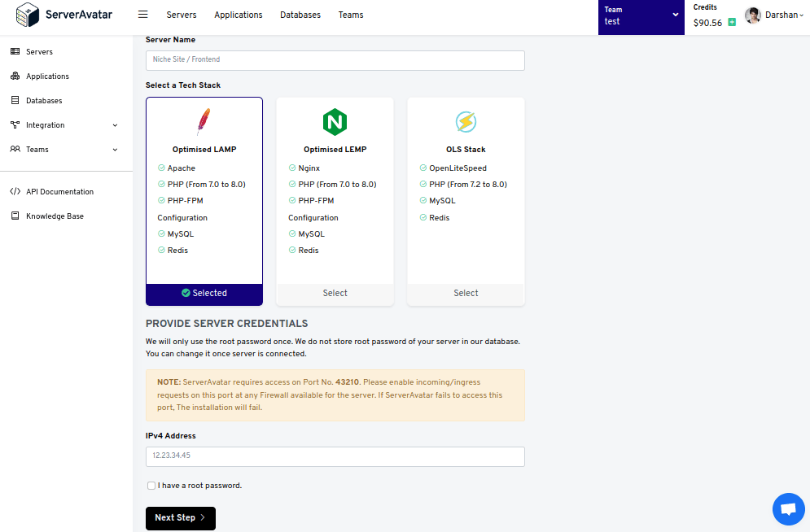Click the port number 43210 text
Screen dimensions: 810x532
347,382
